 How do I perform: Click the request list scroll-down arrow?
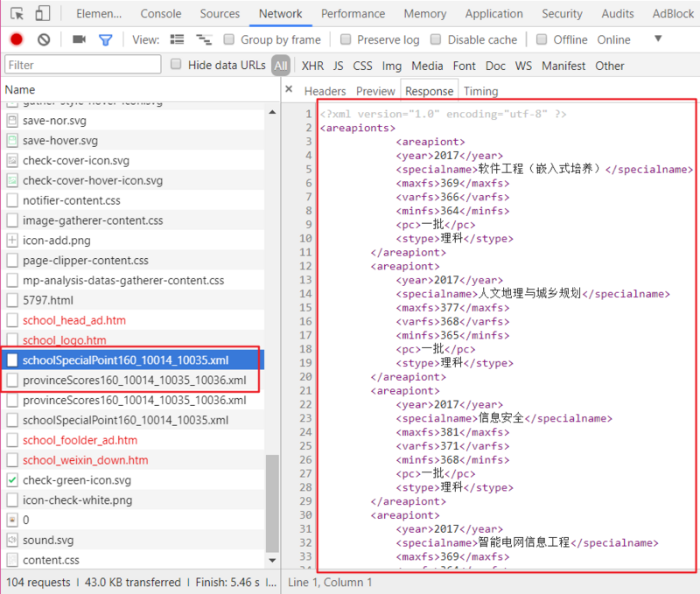click(x=272, y=560)
